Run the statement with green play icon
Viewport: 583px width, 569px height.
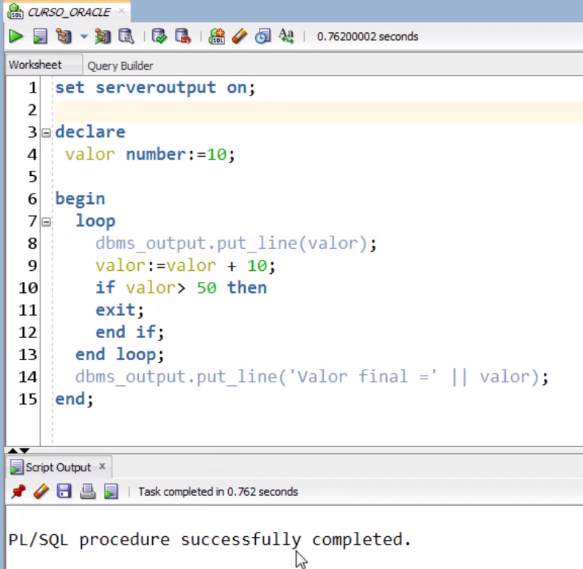click(16, 36)
